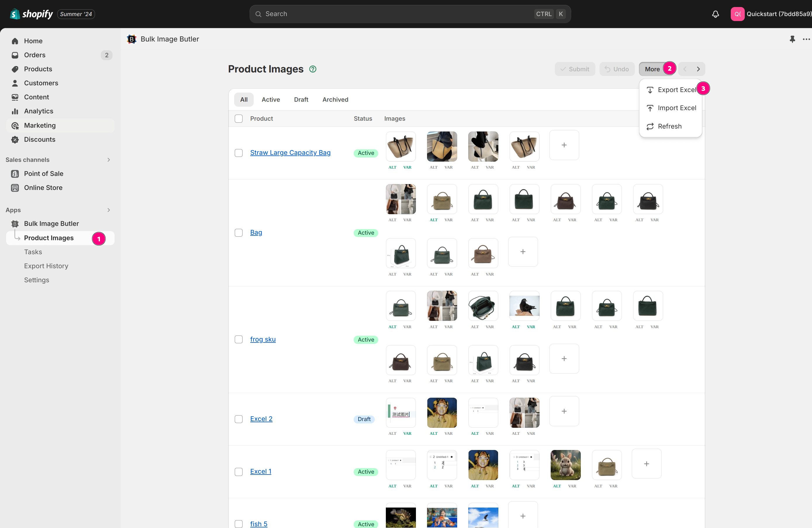Select the Excel 2 product checkbox
Image resolution: width=812 pixels, height=528 pixels.
239,419
